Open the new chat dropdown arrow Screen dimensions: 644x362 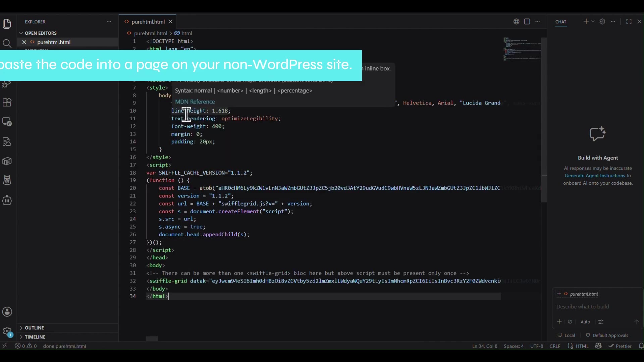(593, 21)
